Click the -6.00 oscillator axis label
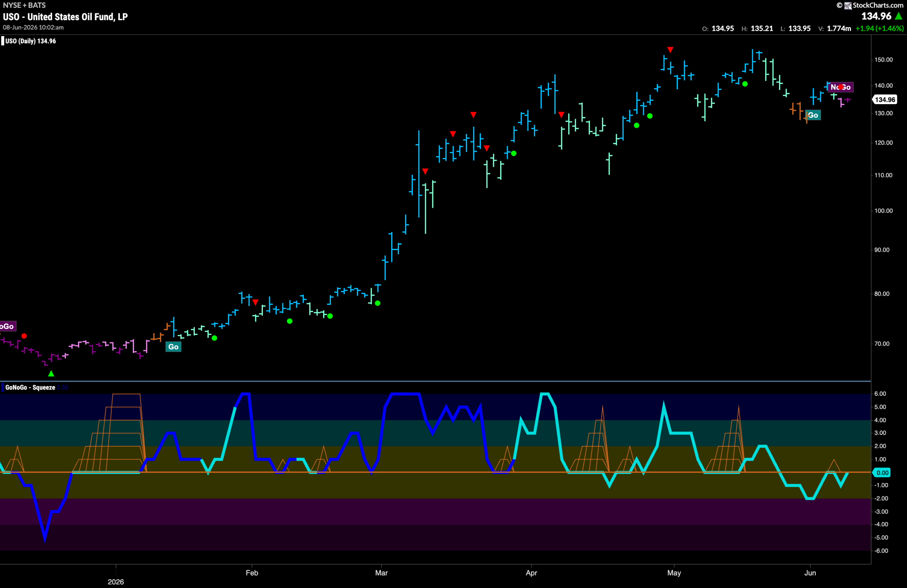The height and width of the screenshot is (588, 907). 881,551
